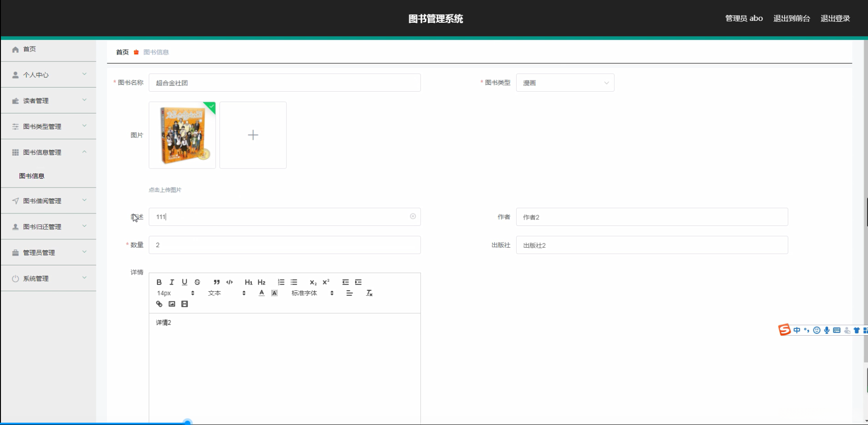Toggle Sogou punctuation mode
Screen dimensions: 868x425
(806, 330)
